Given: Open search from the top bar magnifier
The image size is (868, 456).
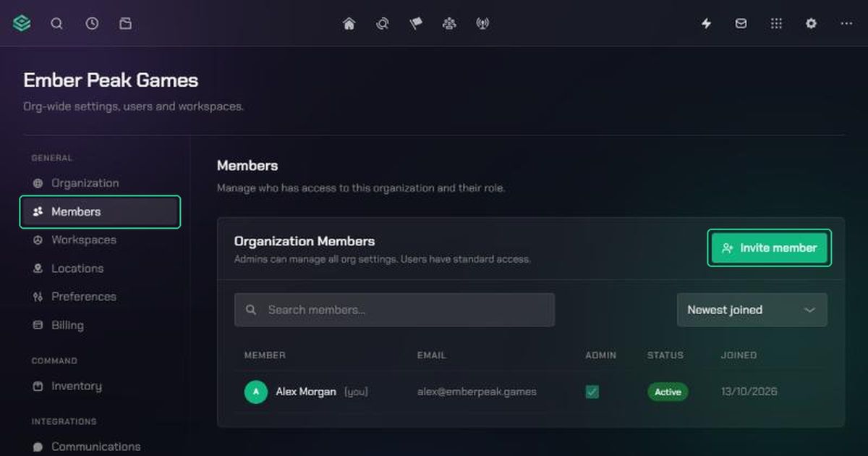Looking at the screenshot, I should [56, 24].
